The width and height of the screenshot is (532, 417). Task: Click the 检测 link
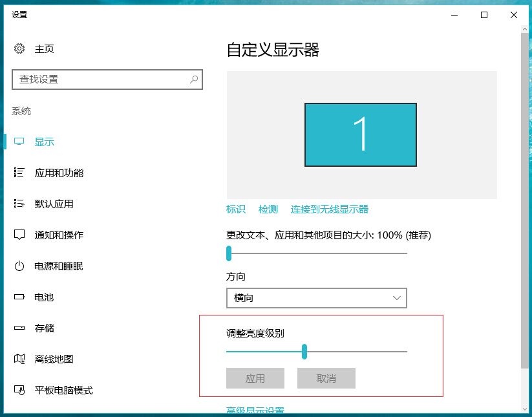tap(268, 209)
